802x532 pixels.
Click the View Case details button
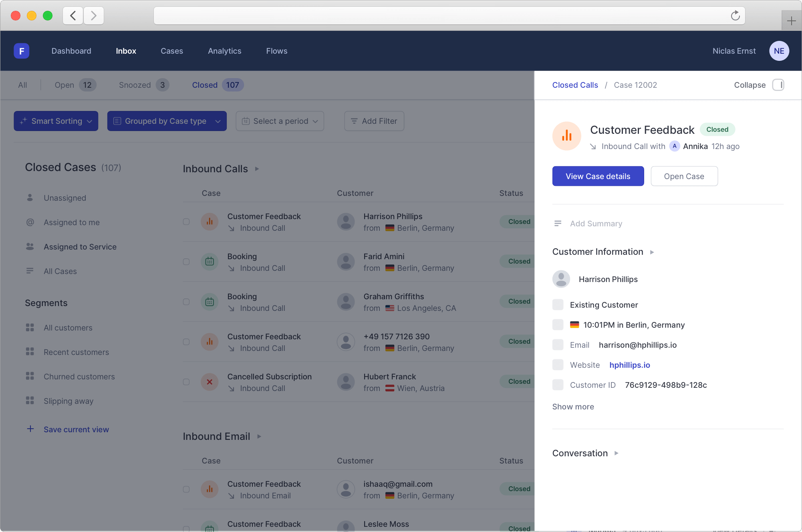pyautogui.click(x=598, y=176)
